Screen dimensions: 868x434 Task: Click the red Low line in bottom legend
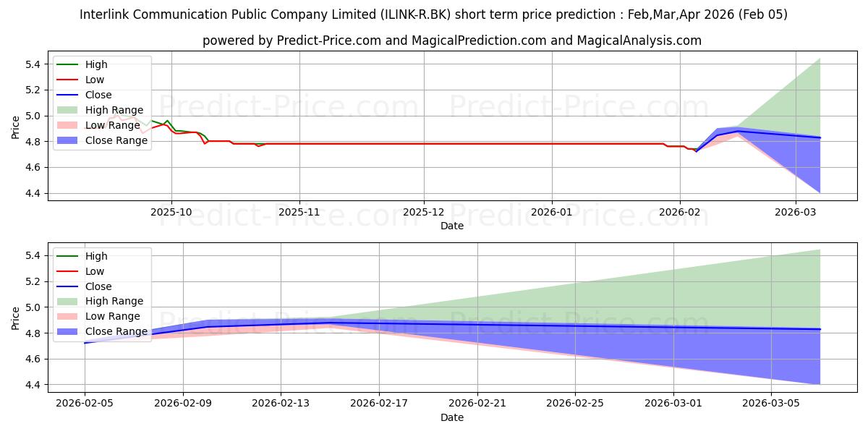tap(69, 271)
